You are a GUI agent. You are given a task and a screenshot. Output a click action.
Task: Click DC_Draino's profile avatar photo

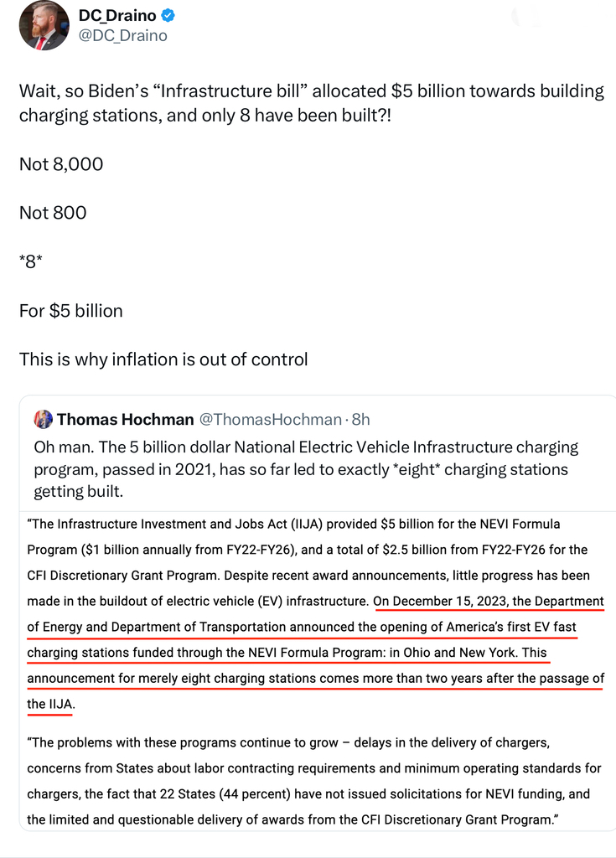[x=43, y=25]
